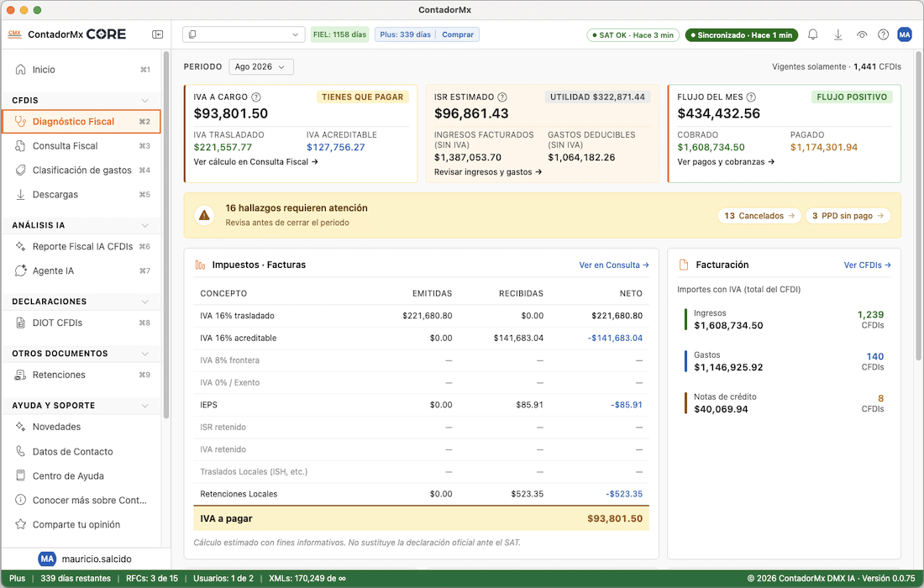Image resolution: width=924 pixels, height=588 pixels.
Task: Click the 13 Cancelados button
Action: (759, 216)
